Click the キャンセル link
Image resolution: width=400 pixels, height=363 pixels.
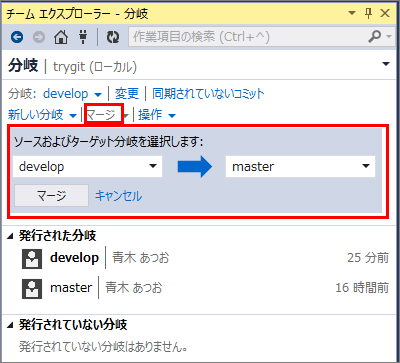119,196
